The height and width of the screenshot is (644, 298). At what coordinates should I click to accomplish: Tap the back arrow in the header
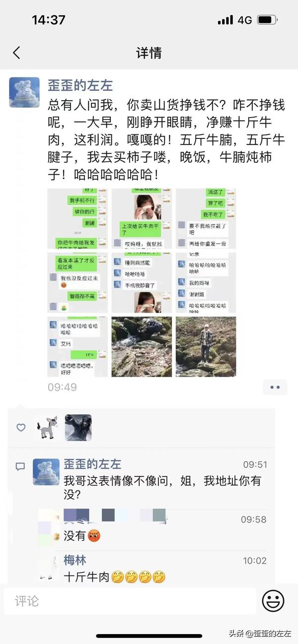coord(17,53)
